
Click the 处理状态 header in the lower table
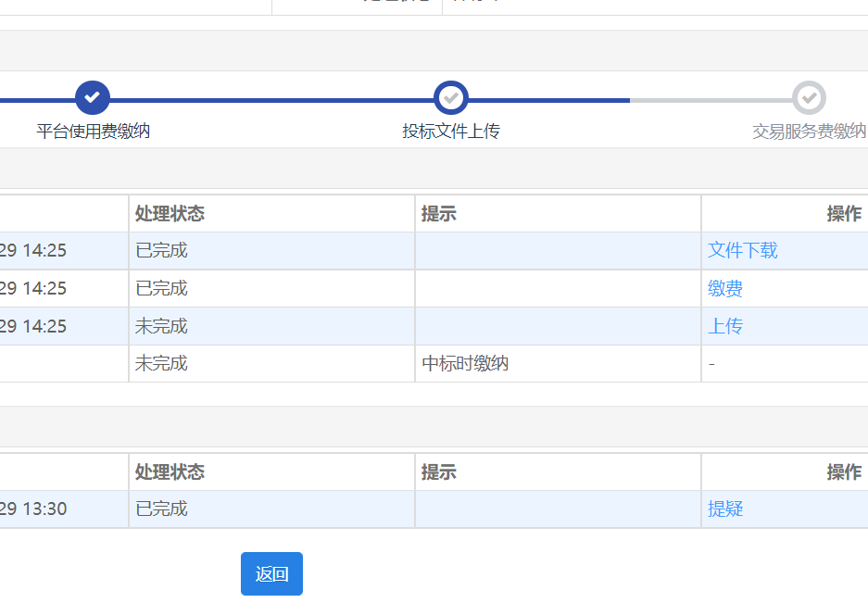click(170, 472)
